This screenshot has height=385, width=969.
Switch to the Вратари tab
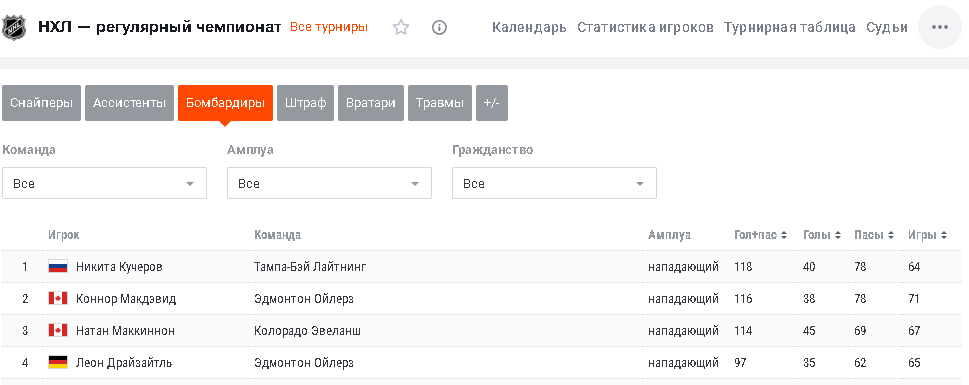click(371, 103)
